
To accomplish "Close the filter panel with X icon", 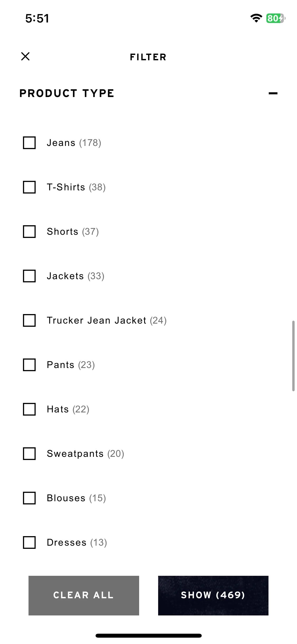I will (25, 56).
